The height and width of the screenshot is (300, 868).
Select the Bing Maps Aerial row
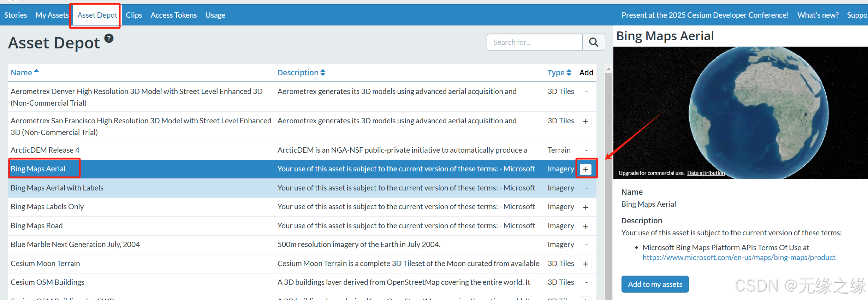coord(302,169)
